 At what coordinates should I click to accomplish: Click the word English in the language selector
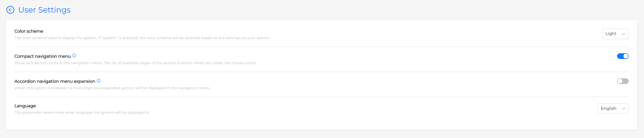click(x=608, y=108)
